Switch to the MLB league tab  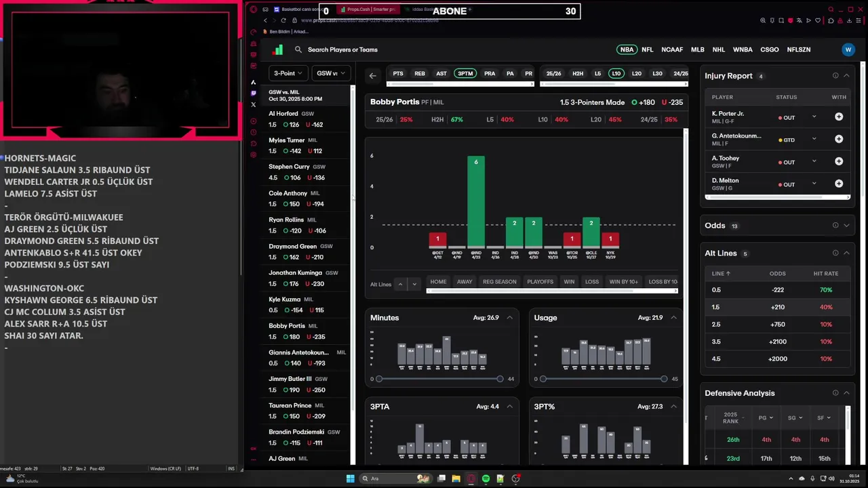click(698, 49)
